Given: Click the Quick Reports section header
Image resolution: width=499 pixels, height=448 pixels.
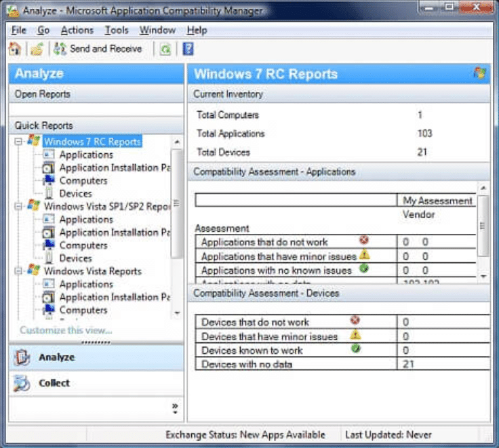Looking at the screenshot, I should tap(96, 125).
